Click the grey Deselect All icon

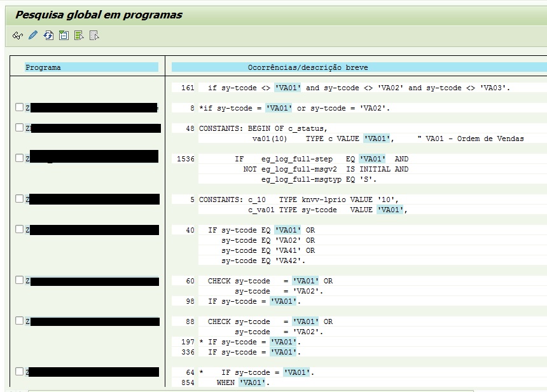[x=95, y=35]
